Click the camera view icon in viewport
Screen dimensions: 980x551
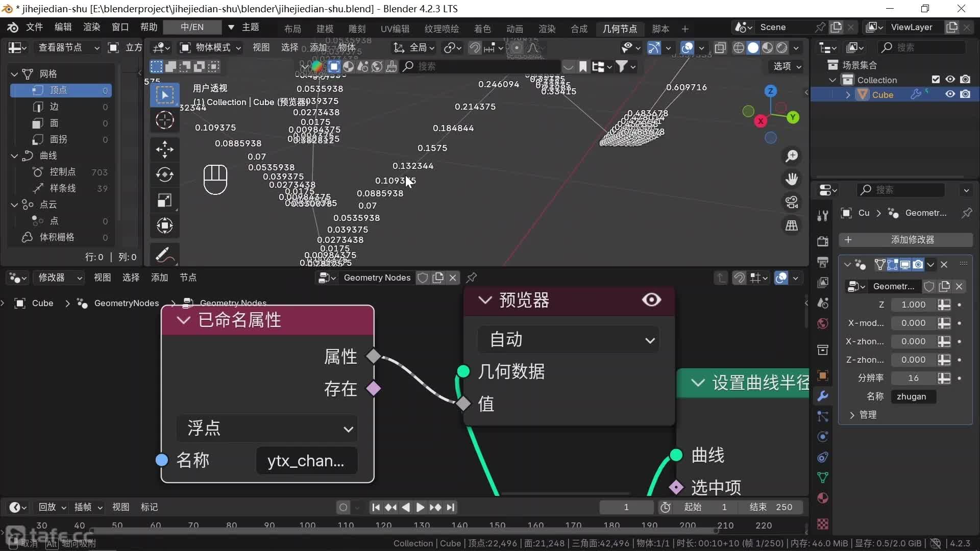pyautogui.click(x=792, y=203)
